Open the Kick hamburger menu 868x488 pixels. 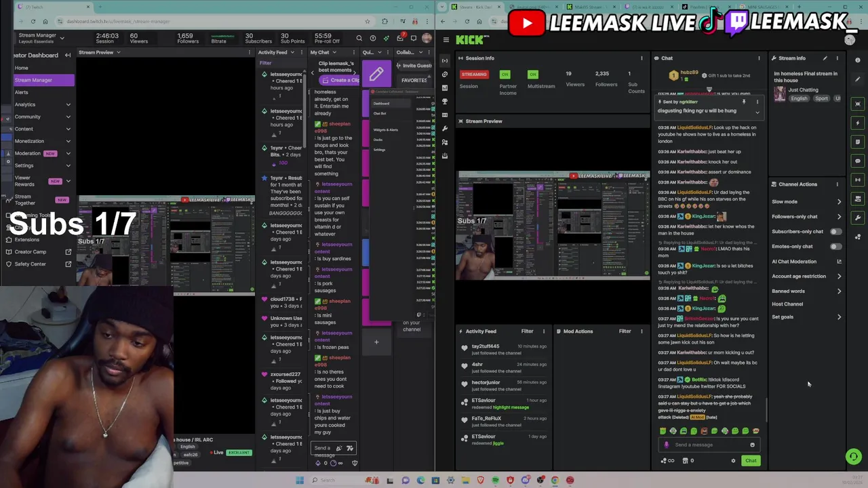[446, 40]
